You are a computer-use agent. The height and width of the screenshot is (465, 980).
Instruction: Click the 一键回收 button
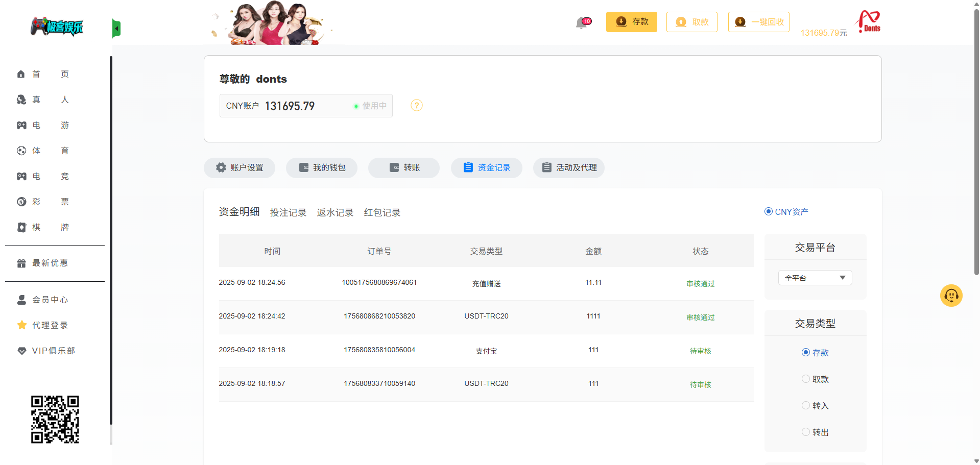coord(759,22)
